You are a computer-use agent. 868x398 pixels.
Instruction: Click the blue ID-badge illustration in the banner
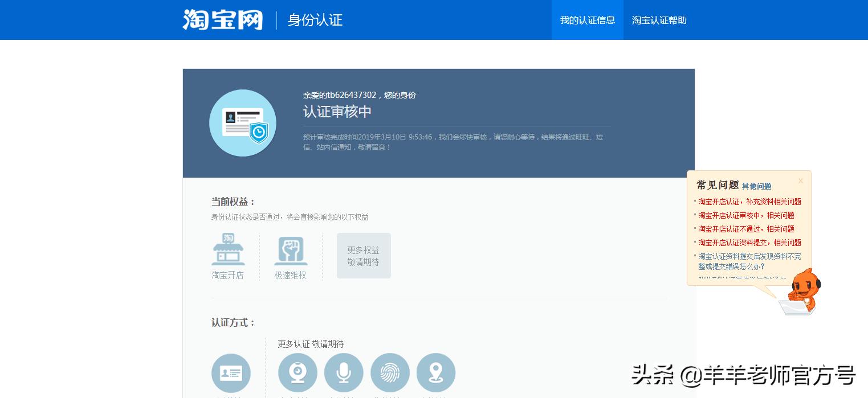click(243, 122)
